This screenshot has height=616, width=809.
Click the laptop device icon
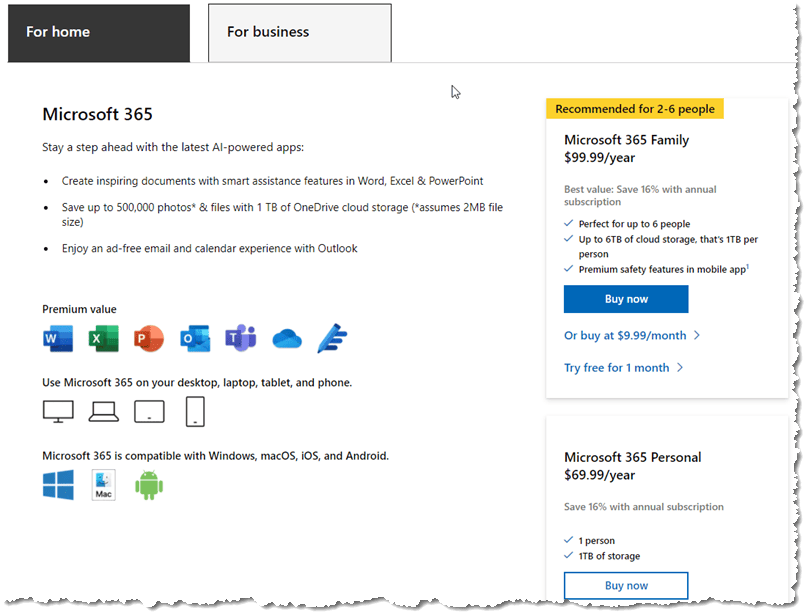pyautogui.click(x=104, y=411)
